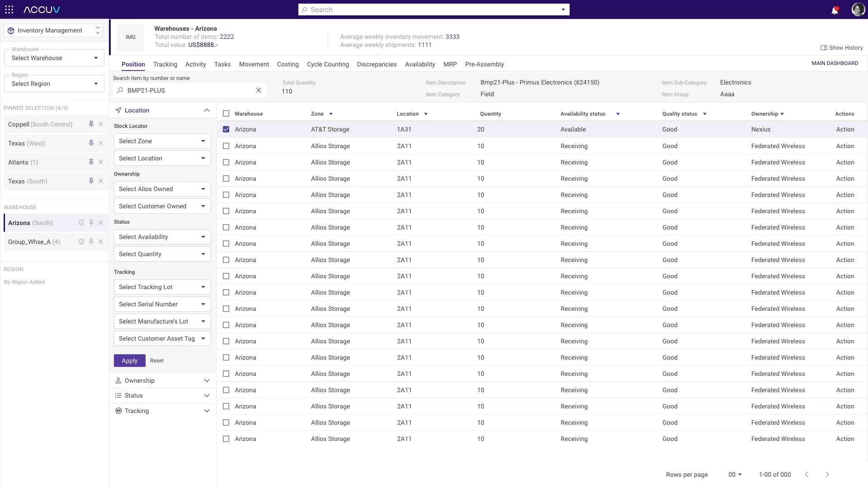Check the first Allios Storage row
868x488 pixels.
226,146
